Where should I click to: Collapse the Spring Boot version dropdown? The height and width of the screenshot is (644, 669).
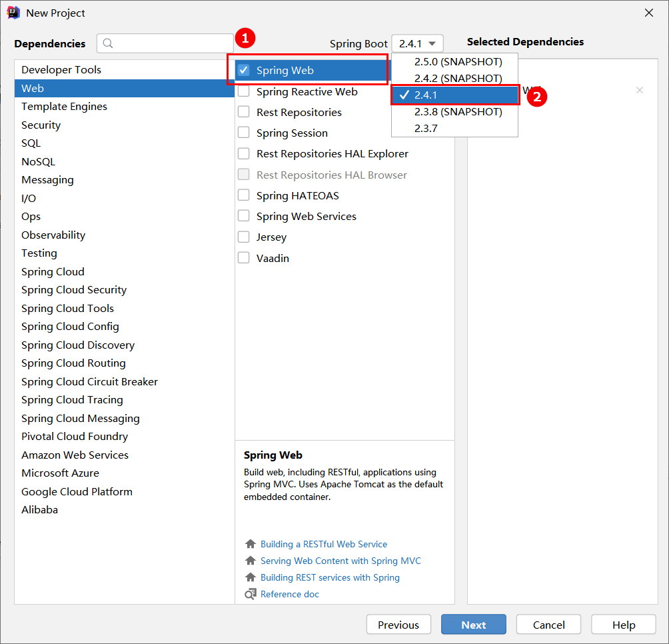click(417, 43)
